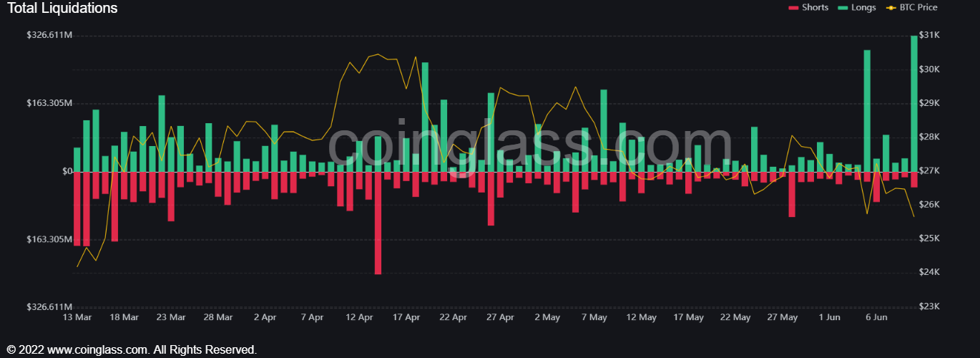This screenshot has width=980, height=358.
Task: Click the green Longs legend color marker
Action: (x=843, y=8)
